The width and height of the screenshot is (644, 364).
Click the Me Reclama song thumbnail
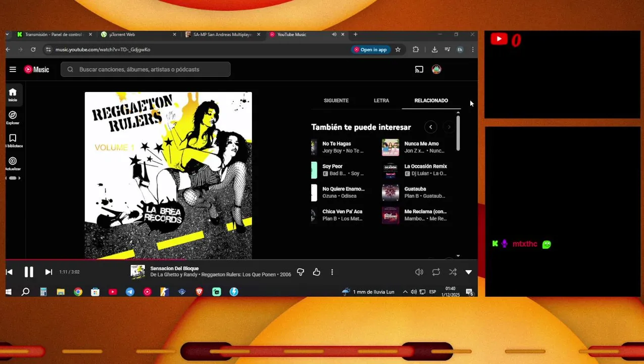pos(390,215)
